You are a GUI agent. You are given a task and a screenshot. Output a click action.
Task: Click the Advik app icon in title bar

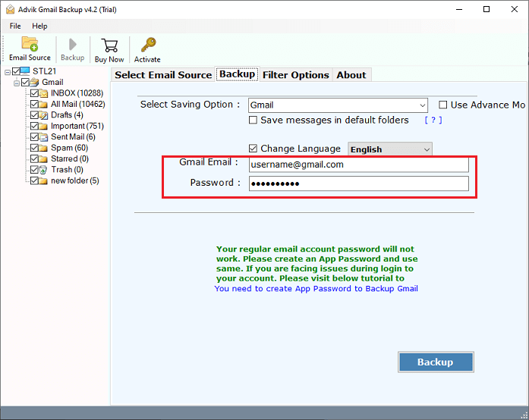click(10, 9)
